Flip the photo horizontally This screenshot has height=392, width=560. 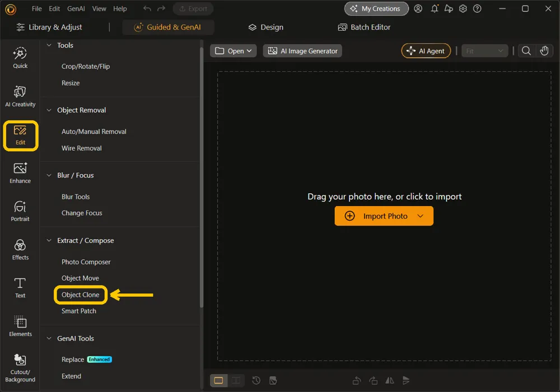click(x=390, y=381)
